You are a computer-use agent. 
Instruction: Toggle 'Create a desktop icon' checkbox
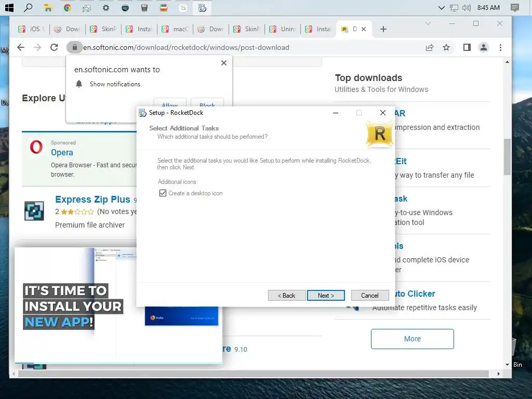pyautogui.click(x=163, y=193)
